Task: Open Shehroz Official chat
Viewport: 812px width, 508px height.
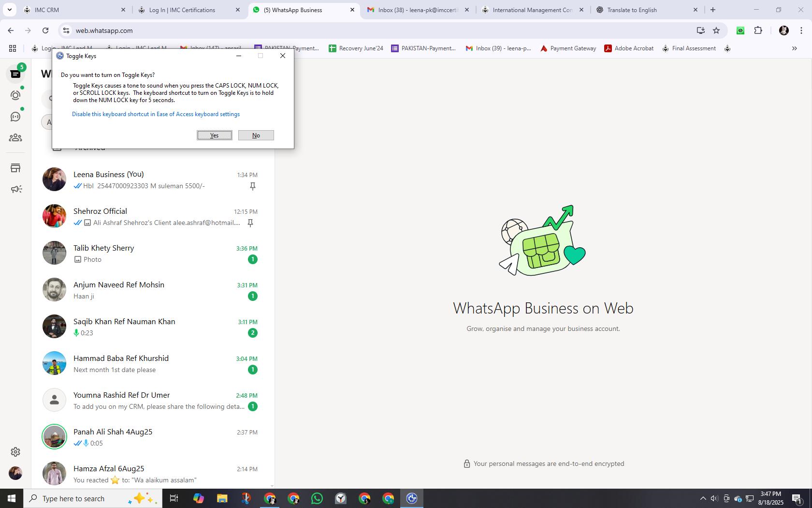Action: click(x=153, y=216)
